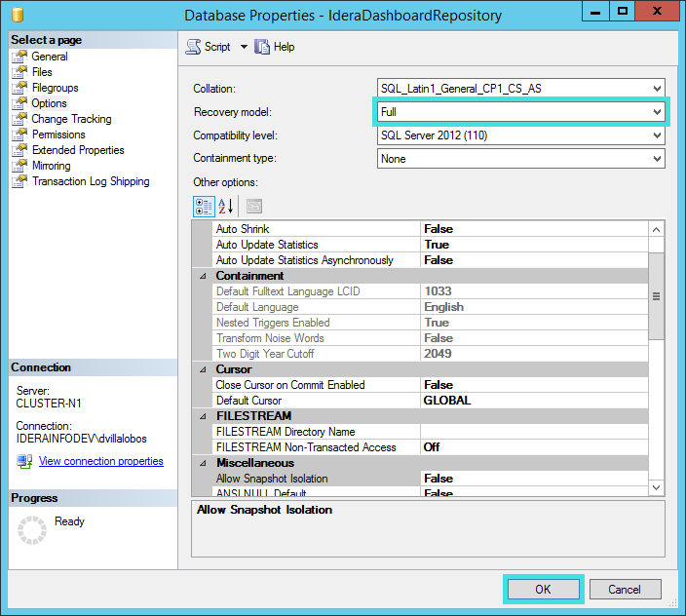The height and width of the screenshot is (616, 686).
Task: Open the Recovery model dropdown
Action: pyautogui.click(x=657, y=112)
